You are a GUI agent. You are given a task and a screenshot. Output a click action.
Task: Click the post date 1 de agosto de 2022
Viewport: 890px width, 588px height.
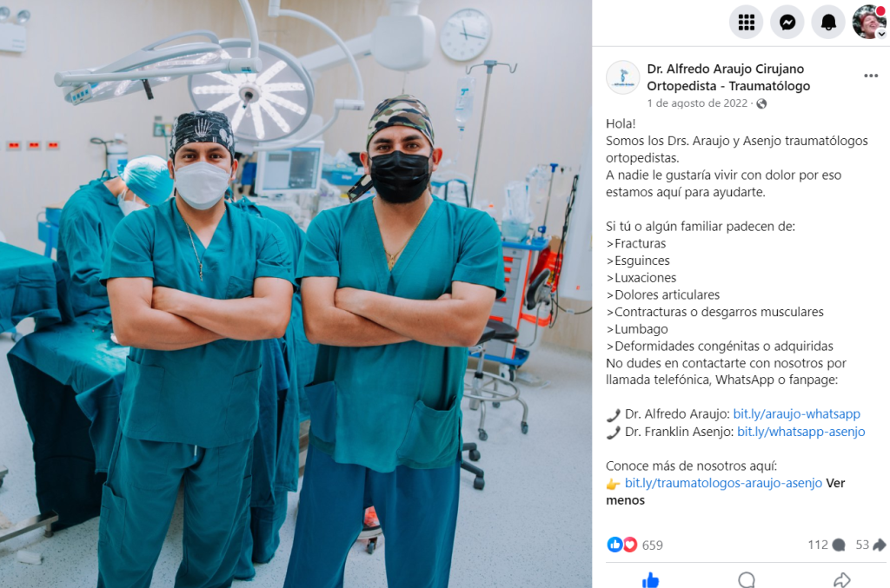(697, 103)
